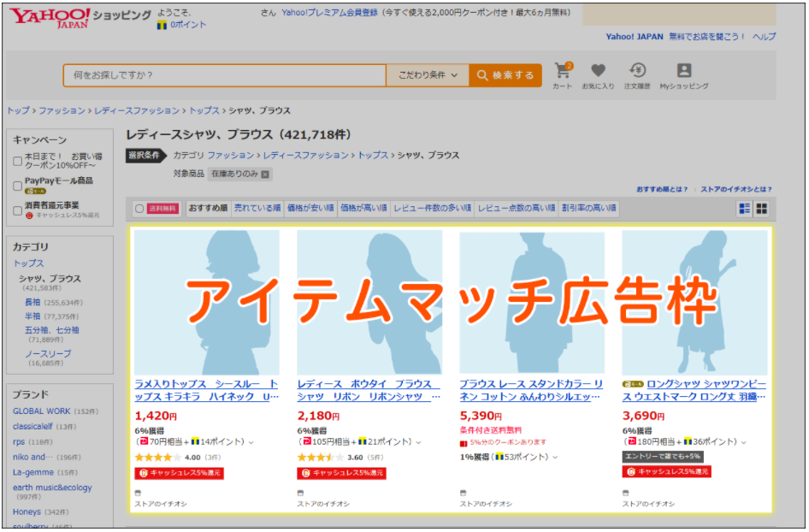This screenshot has height=532, width=809.
Task: Expand points details for 2,180円 item
Action: coord(418,443)
